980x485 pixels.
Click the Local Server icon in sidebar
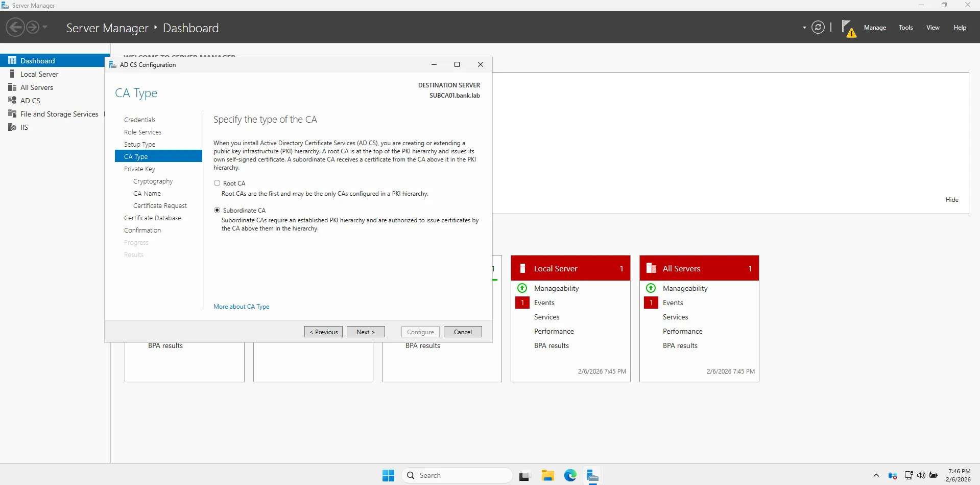[x=12, y=74]
